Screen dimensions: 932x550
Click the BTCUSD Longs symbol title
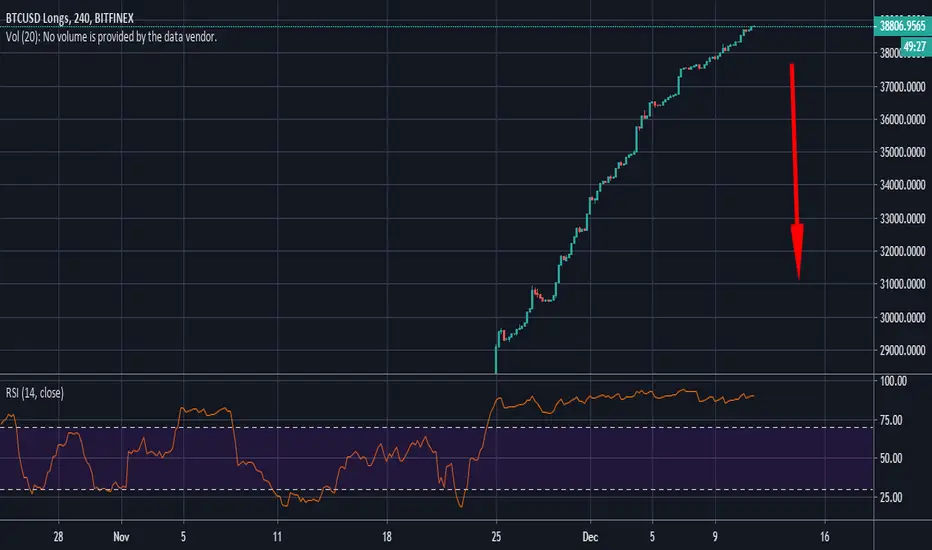pyautogui.click(x=70, y=18)
